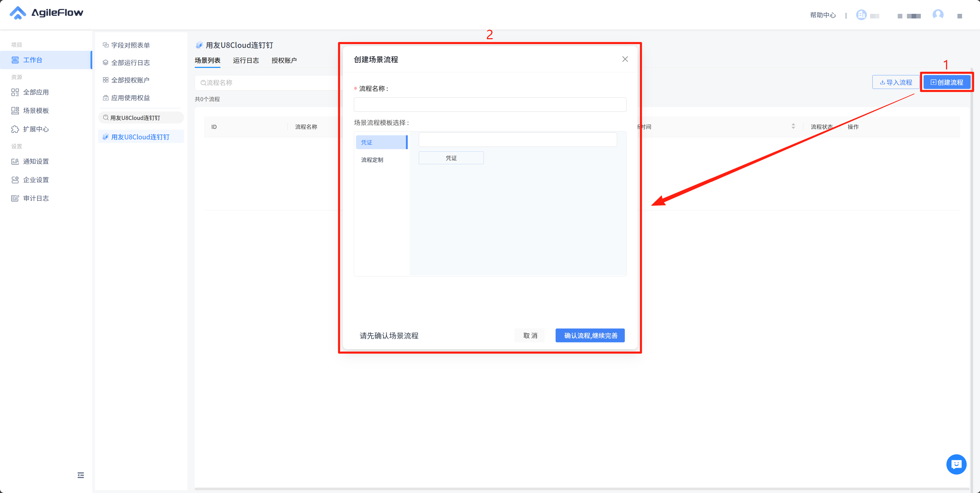Click the 工作台 dashboard icon
Image resolution: width=980 pixels, height=493 pixels.
(x=15, y=60)
